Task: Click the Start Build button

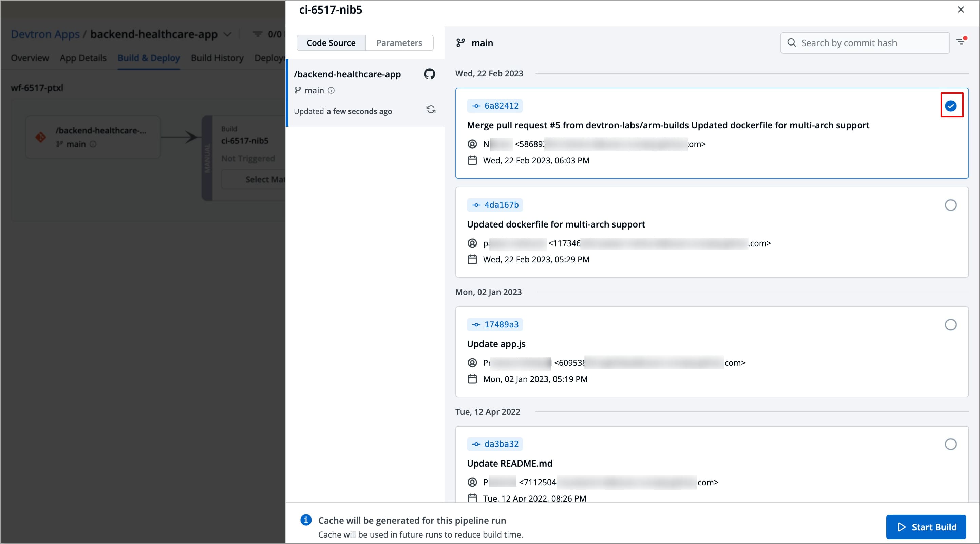Action: [x=926, y=527]
